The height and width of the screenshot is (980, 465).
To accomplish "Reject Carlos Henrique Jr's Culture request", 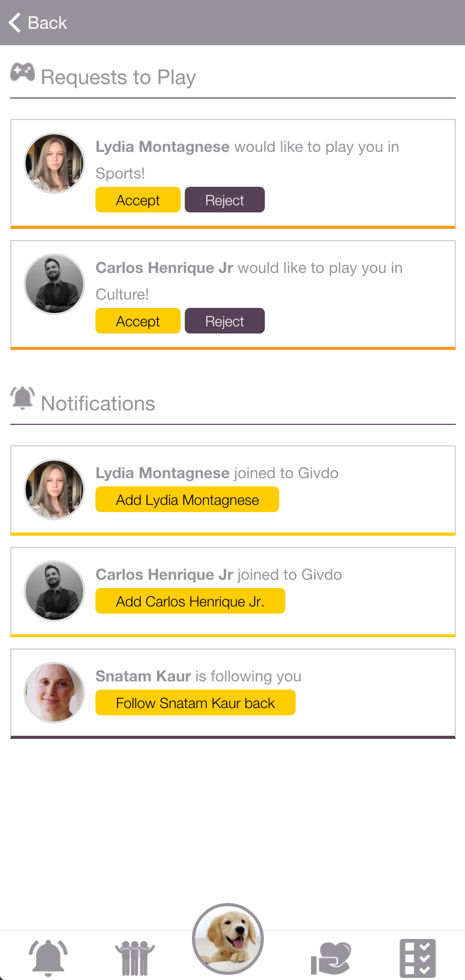I will coord(224,321).
